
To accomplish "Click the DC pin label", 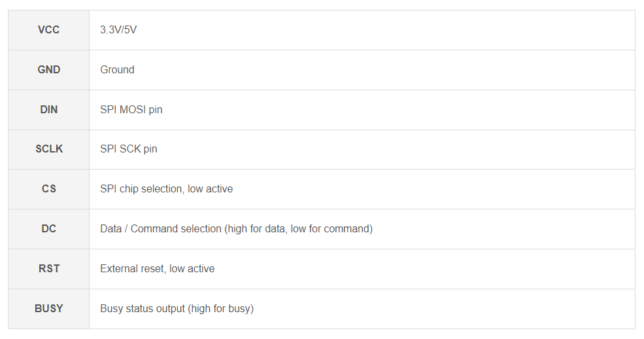I will pyautogui.click(x=49, y=229).
